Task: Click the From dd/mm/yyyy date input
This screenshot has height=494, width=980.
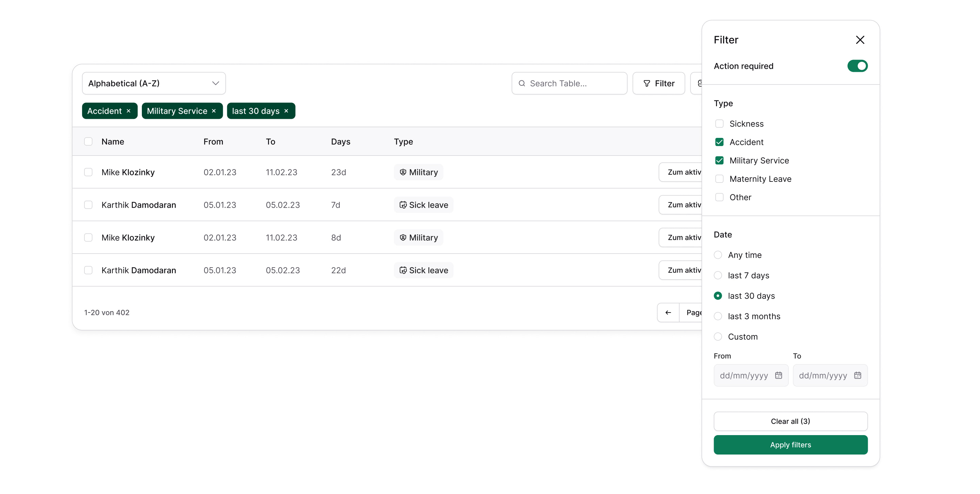Action: point(751,376)
